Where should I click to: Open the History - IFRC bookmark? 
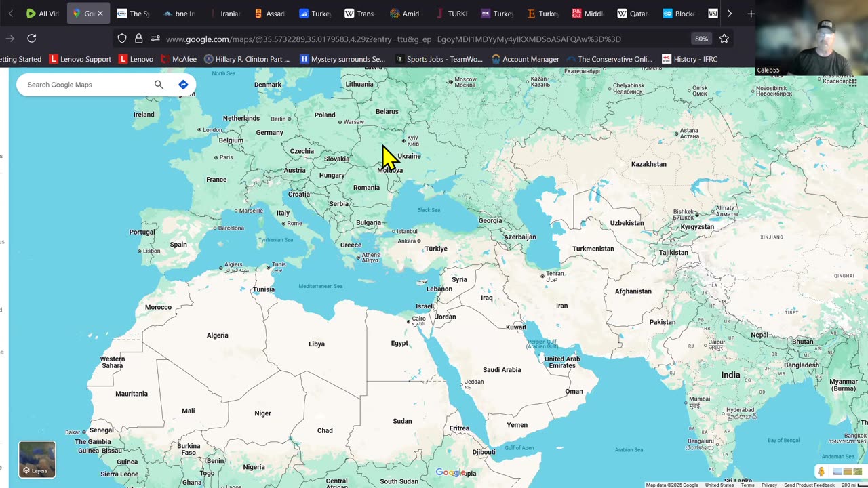(x=690, y=59)
